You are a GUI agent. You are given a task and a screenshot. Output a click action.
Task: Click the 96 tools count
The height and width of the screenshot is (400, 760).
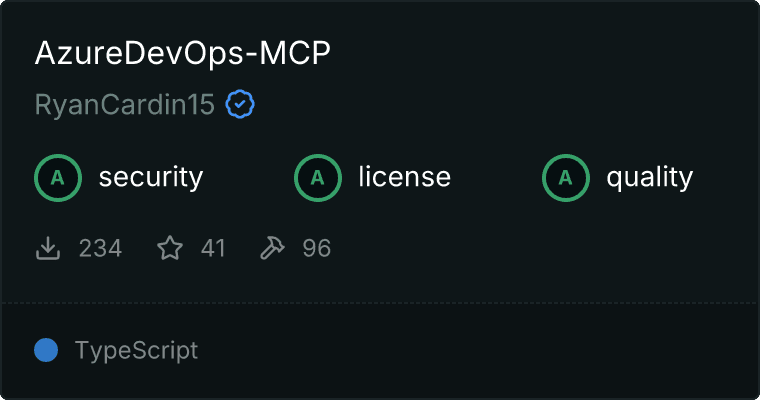[x=317, y=248]
